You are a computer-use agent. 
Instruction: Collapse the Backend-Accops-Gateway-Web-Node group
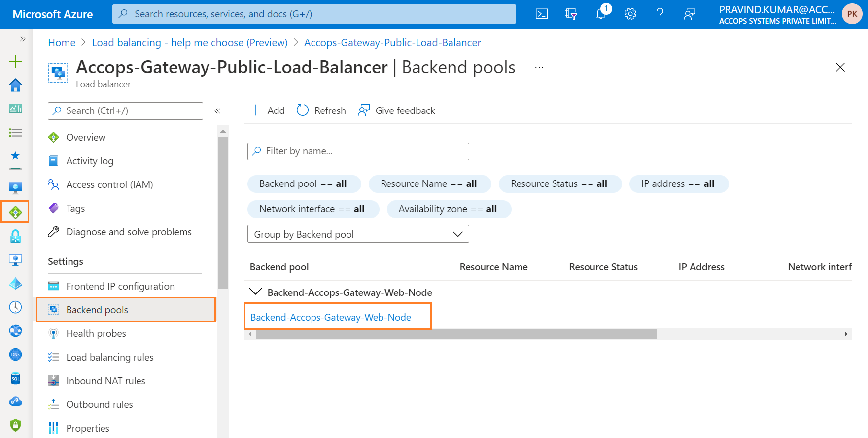[x=256, y=292]
